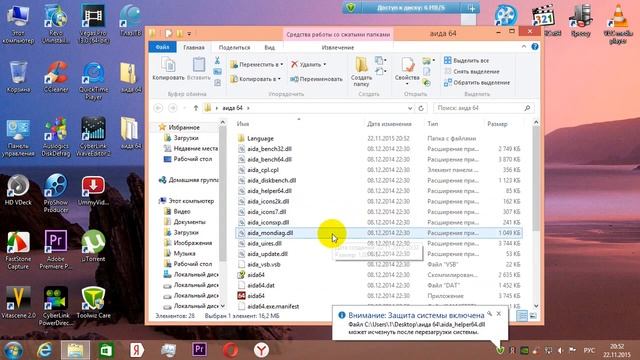
Task: Open Explorer help question mark icon
Action: pos(535,47)
